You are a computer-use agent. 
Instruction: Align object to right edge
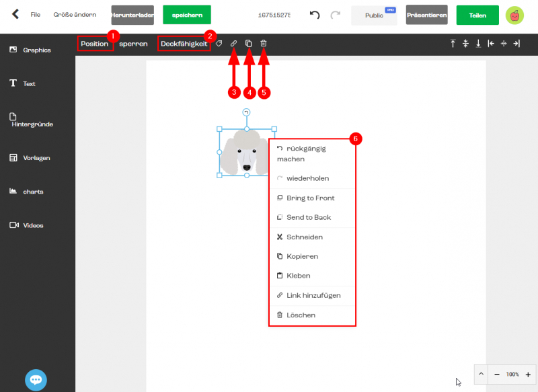point(516,43)
